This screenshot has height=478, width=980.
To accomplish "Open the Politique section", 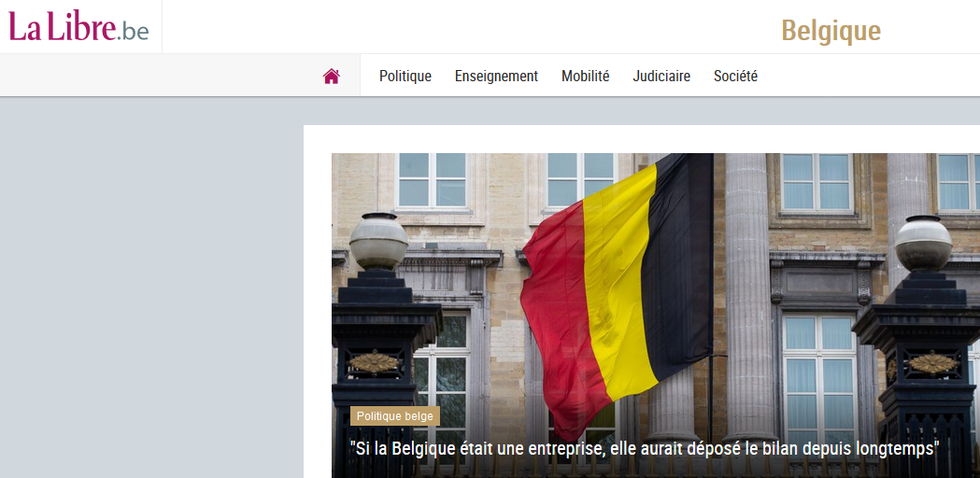I will click(x=405, y=77).
